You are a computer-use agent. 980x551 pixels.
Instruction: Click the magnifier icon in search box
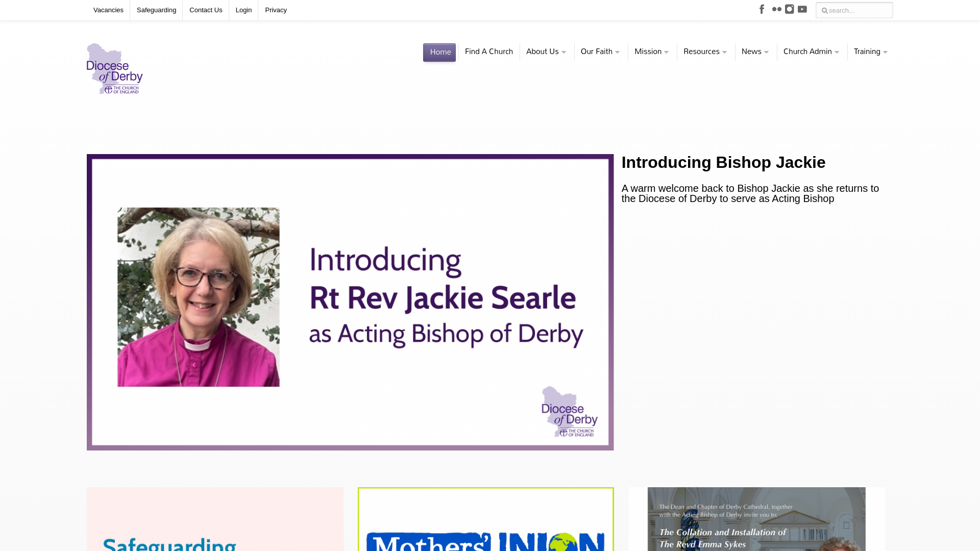coord(824,11)
